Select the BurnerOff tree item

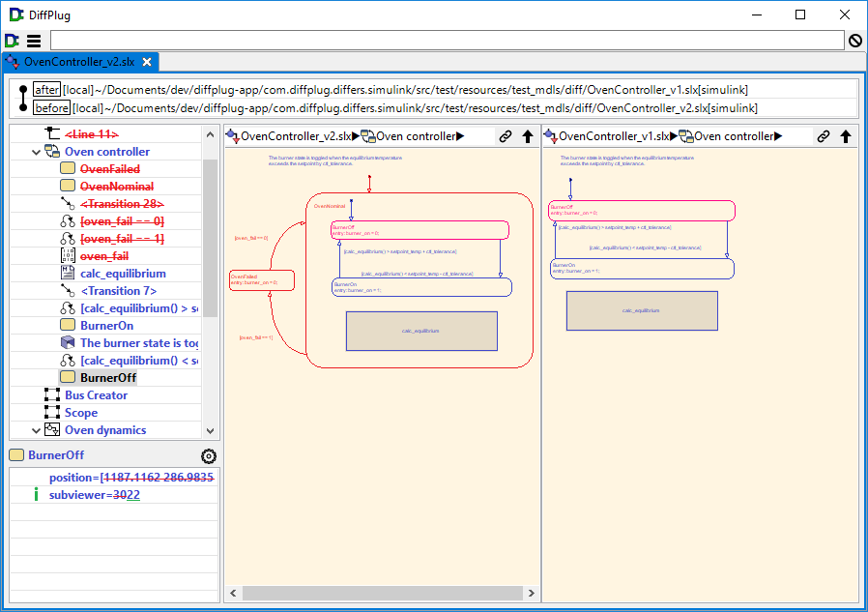click(108, 378)
